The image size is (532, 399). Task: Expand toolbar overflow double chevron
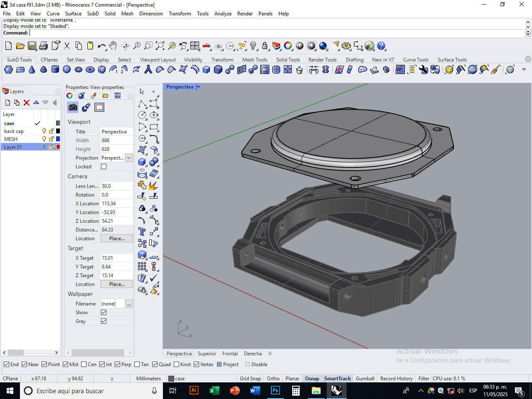click(x=524, y=69)
